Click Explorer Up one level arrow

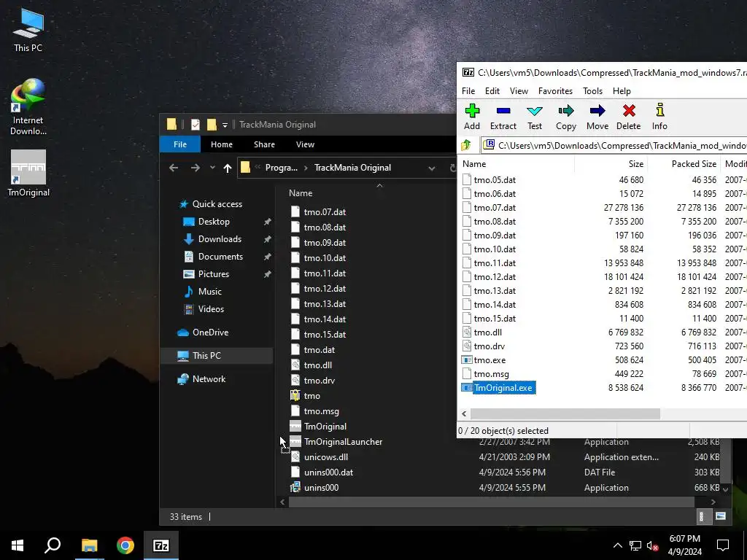coord(228,168)
